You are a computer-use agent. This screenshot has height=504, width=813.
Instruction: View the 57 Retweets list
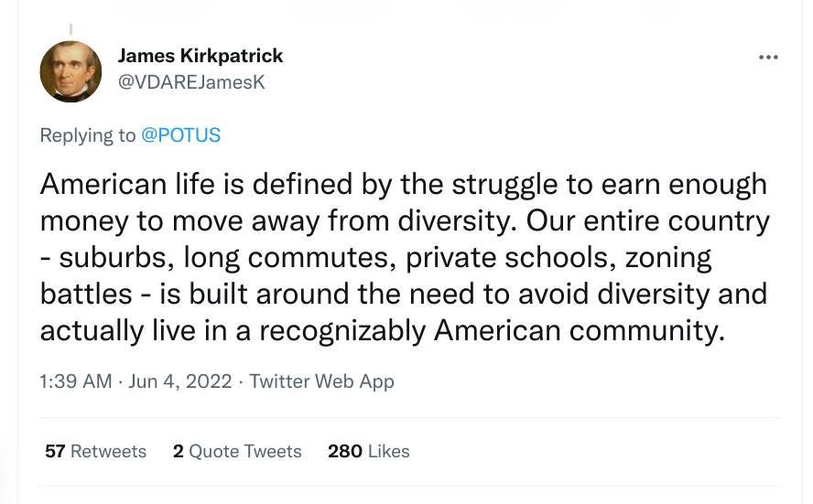point(95,451)
